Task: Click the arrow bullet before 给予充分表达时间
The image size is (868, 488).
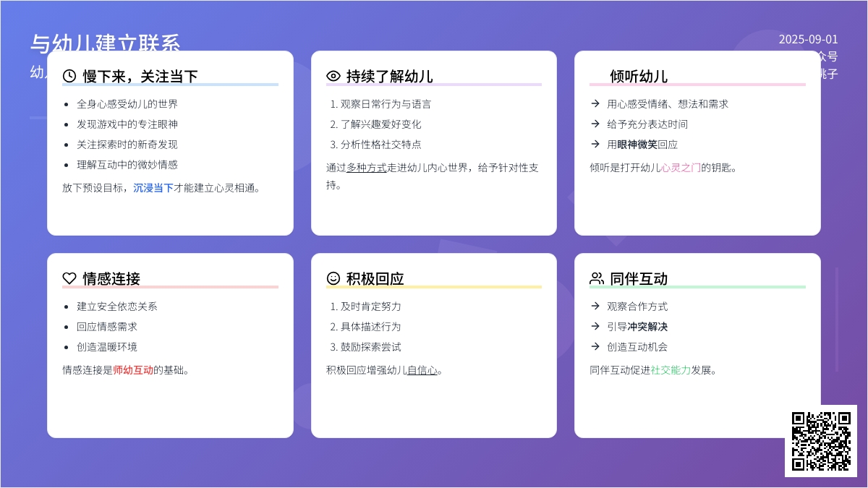Action: [595, 124]
